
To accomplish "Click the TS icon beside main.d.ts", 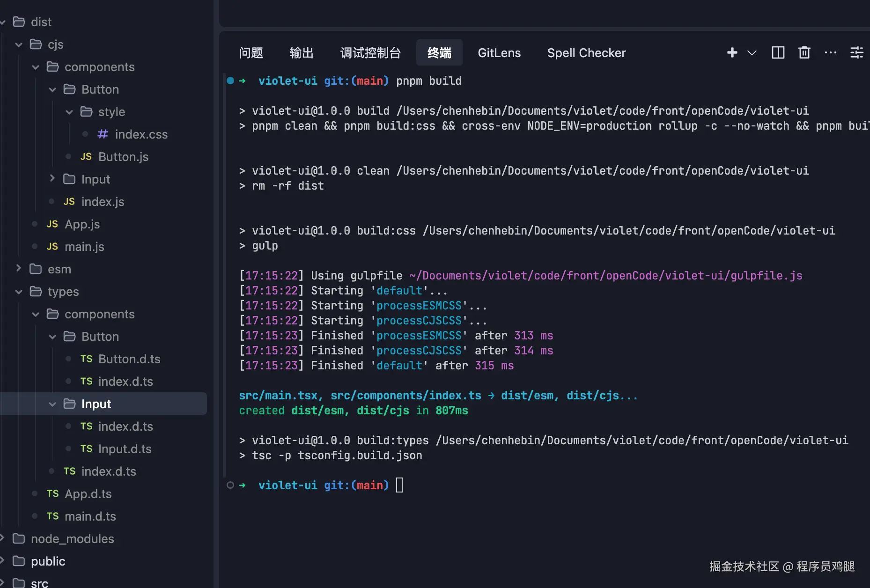I will [x=52, y=516].
